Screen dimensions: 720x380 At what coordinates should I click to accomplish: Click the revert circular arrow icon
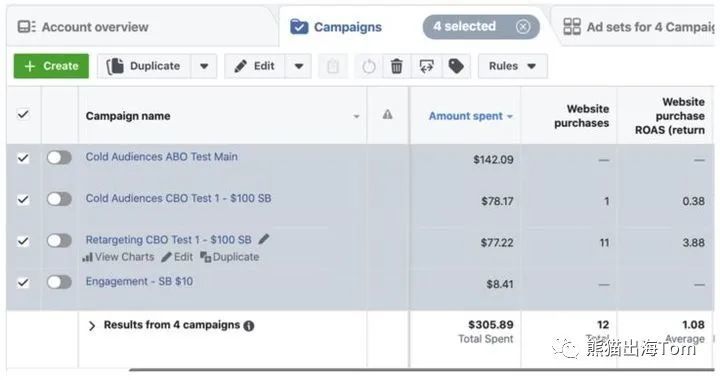(x=369, y=67)
